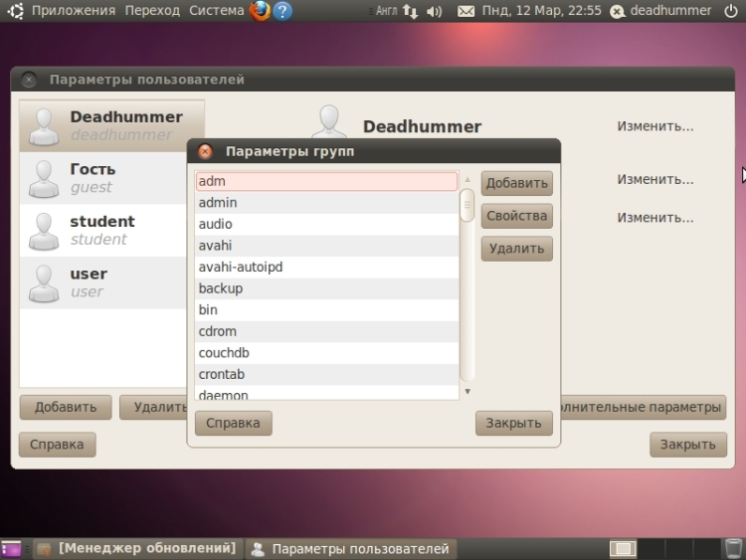Open the deadhummer user session menu
Viewport: 746px width, 560px height.
[x=670, y=11]
